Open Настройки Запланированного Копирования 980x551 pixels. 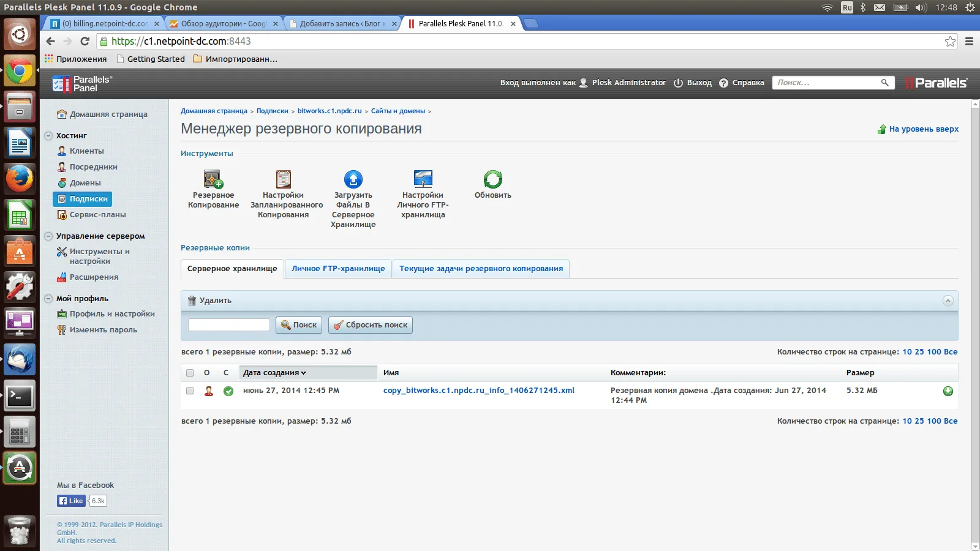click(x=282, y=178)
